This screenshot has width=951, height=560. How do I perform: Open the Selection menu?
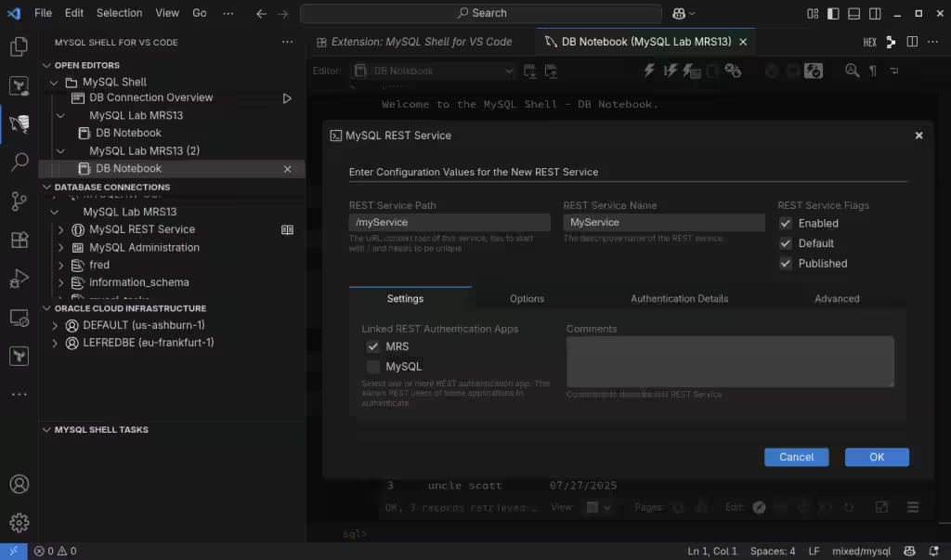tap(119, 13)
